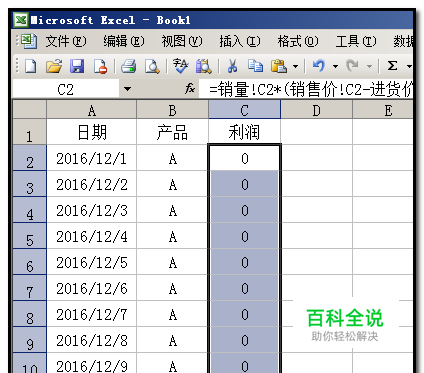Screen dimensions: 424x373
Task: Run the Spelling check icon
Action: pos(180,66)
